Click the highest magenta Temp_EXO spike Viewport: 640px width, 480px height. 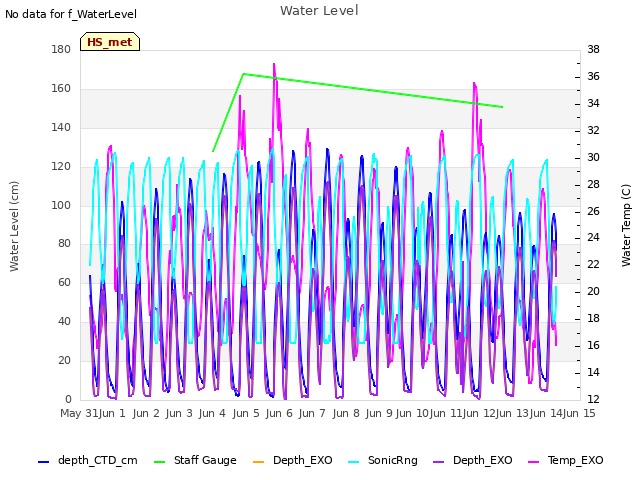point(274,64)
